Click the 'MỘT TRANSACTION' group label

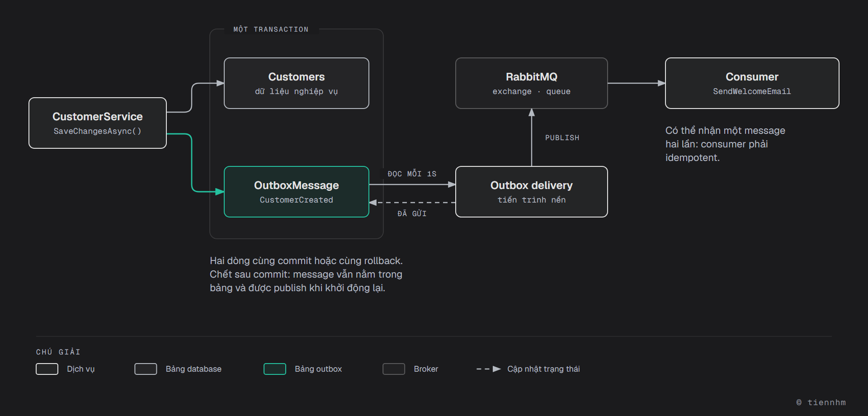271,29
